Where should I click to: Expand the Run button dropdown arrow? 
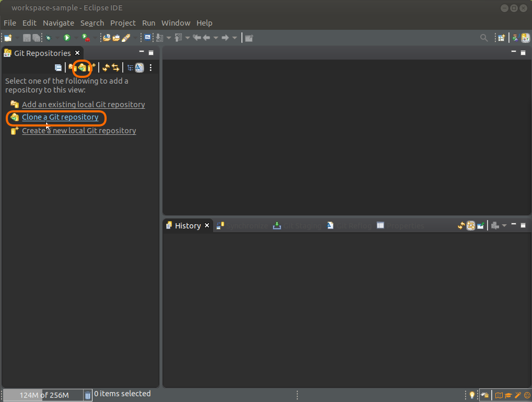tap(75, 38)
